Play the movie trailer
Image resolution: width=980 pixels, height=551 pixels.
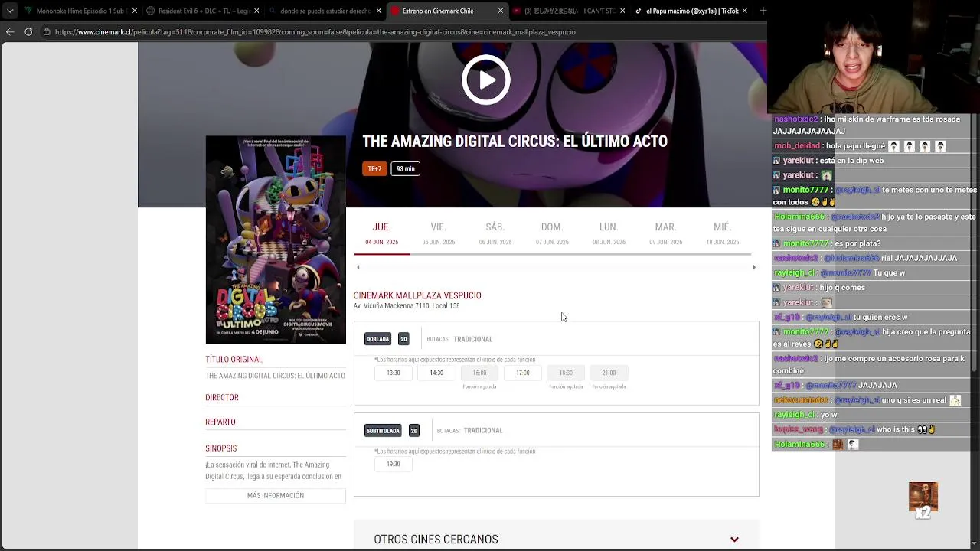pyautogui.click(x=485, y=80)
